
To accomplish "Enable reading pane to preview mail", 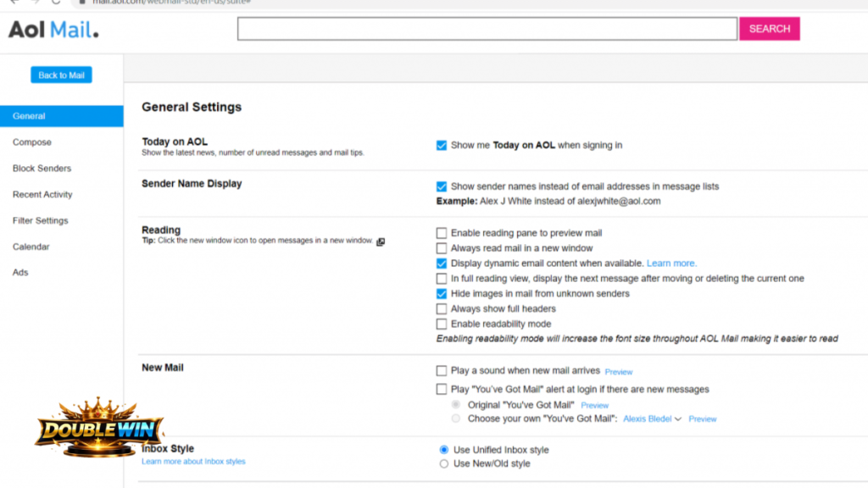I will [x=441, y=234].
